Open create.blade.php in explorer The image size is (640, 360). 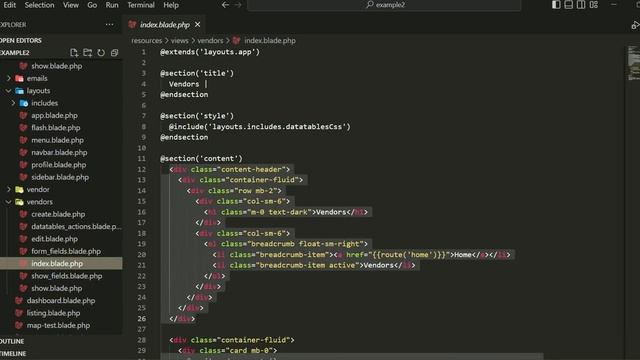tap(58, 214)
